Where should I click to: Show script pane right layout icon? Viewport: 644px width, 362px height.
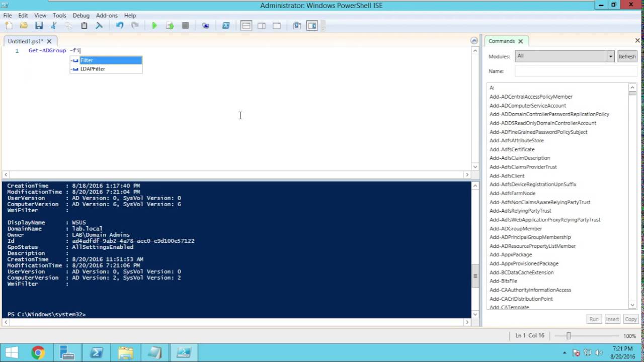(x=262, y=26)
